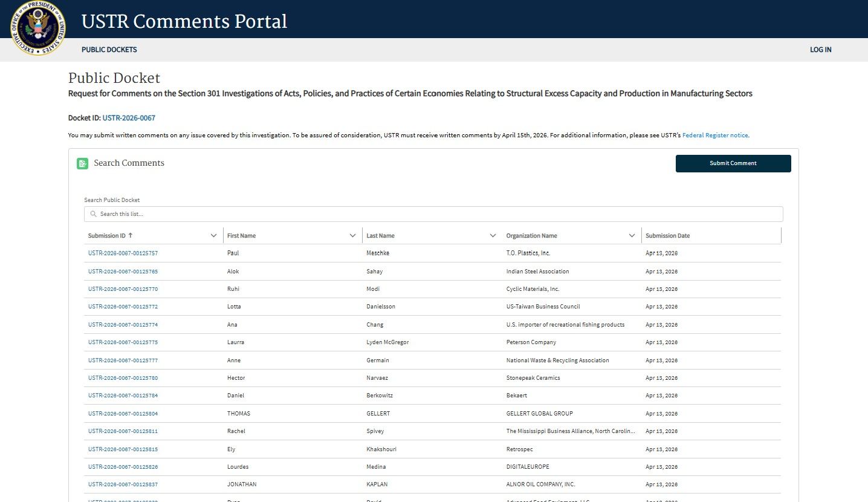Screen dimensions: 868x502
Task: Sort by Submission ID ascending arrow
Action: [131, 235]
